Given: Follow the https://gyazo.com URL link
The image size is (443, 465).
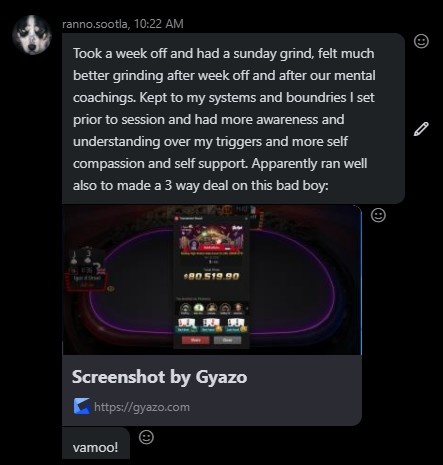Looking at the screenshot, I should (142, 407).
